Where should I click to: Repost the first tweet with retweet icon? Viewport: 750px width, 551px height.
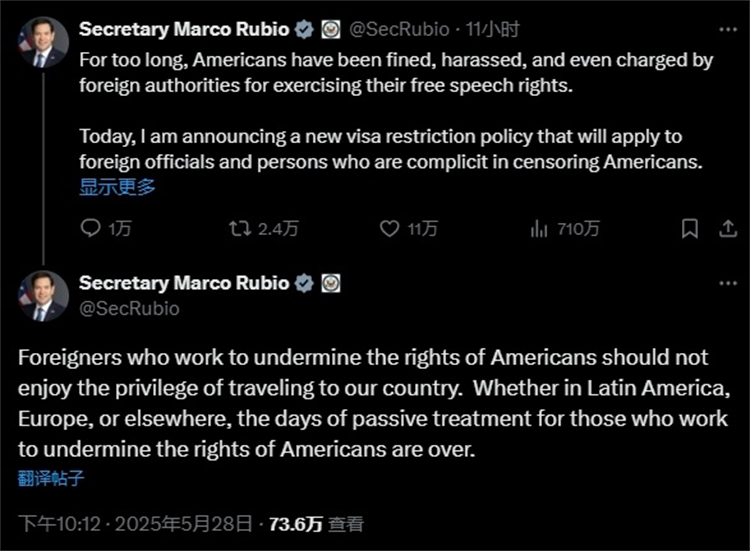click(x=240, y=229)
